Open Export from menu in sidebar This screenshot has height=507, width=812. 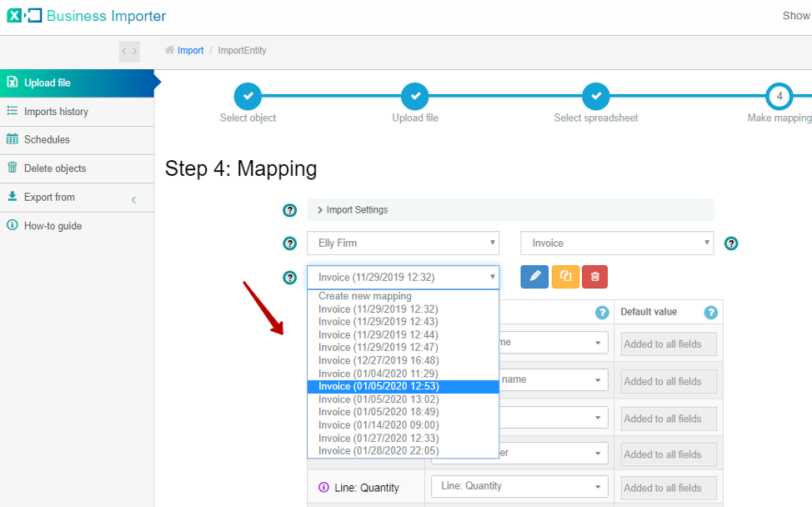coord(78,198)
